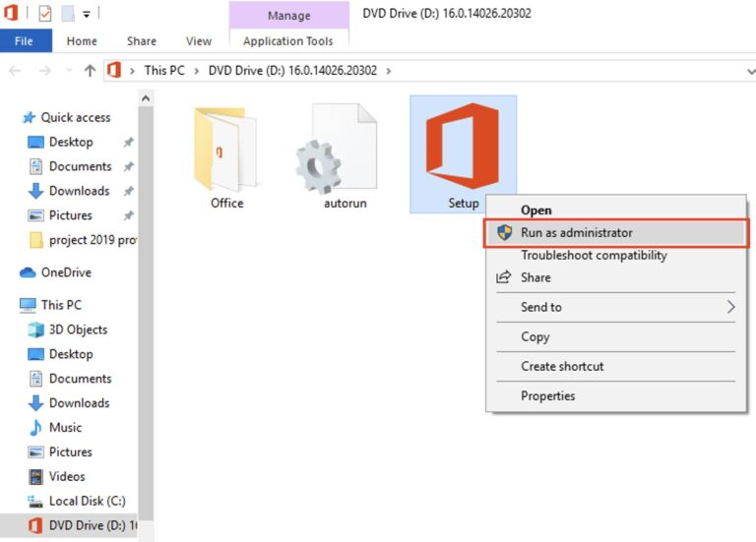Open recent locations dropdown arrow

pyautogui.click(x=69, y=71)
